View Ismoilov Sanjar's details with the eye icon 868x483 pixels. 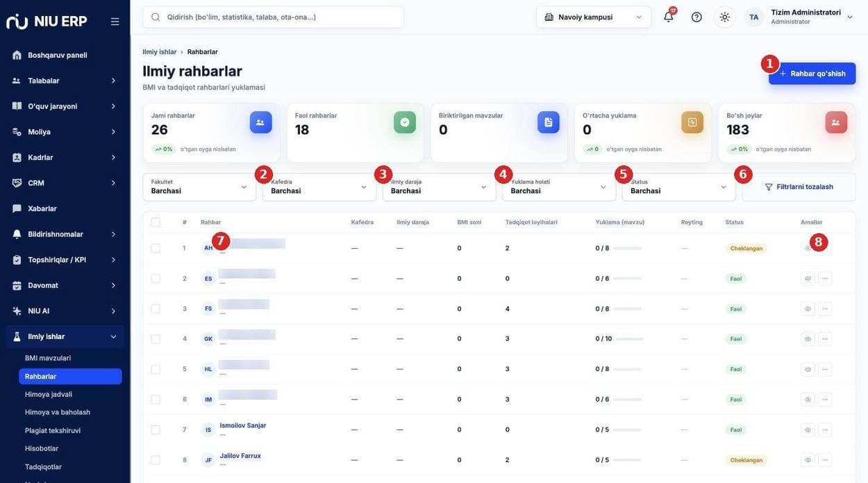click(808, 429)
